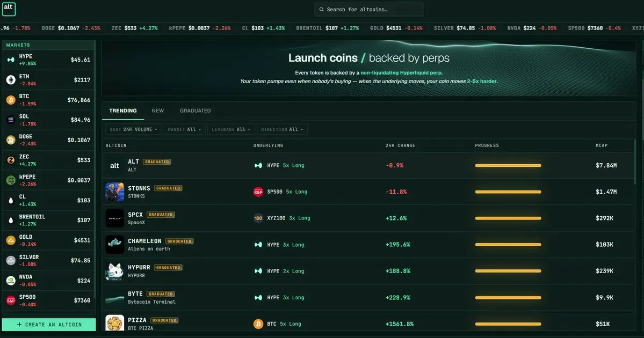
Task: Click the STONKS row progress bar
Action: pyautogui.click(x=508, y=192)
